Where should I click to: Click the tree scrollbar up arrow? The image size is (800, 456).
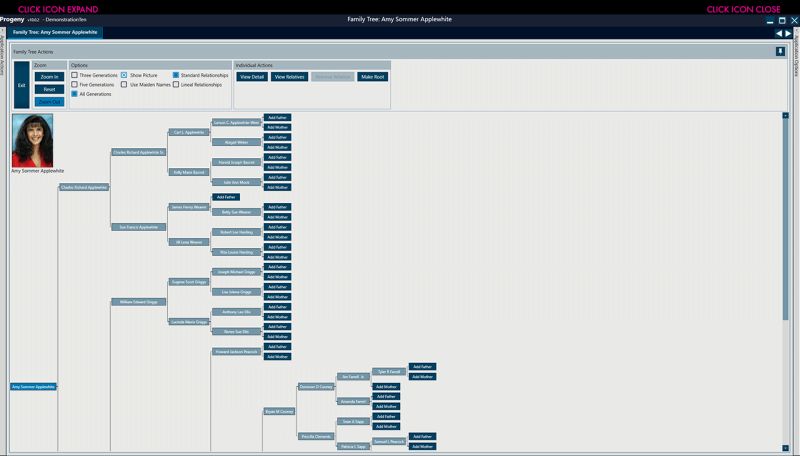(x=786, y=116)
